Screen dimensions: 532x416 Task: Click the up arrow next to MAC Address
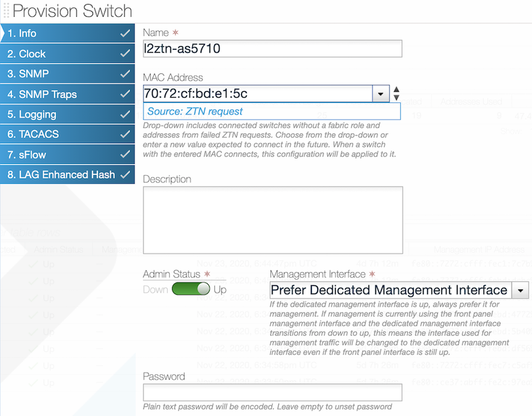click(x=397, y=89)
